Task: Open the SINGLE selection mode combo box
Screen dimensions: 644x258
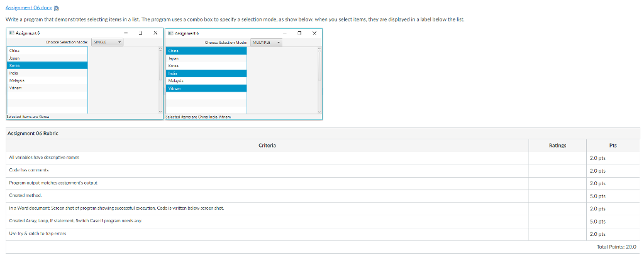Action: [x=107, y=42]
